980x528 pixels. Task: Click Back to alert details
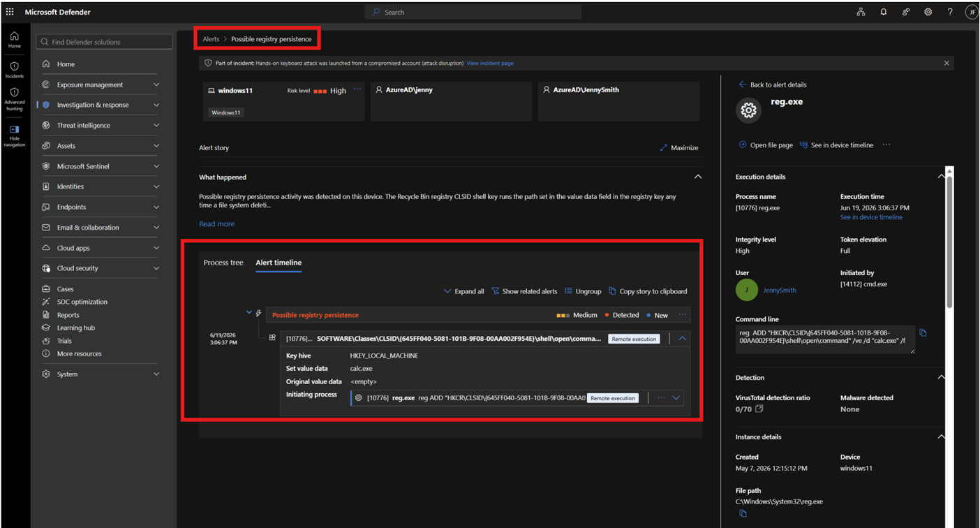tap(772, 85)
